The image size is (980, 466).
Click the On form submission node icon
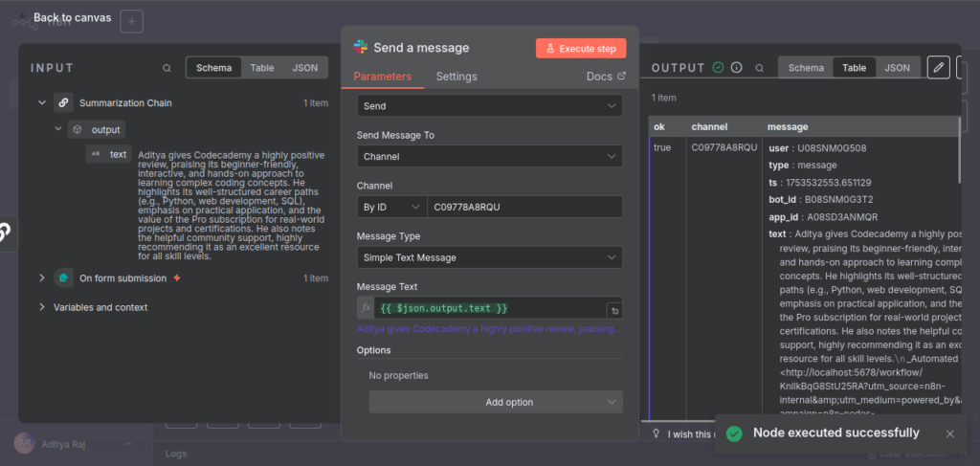tap(63, 278)
